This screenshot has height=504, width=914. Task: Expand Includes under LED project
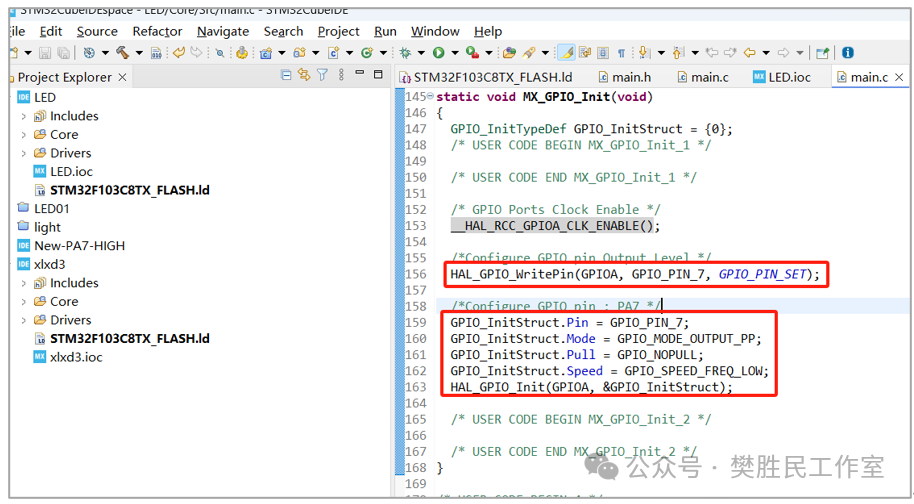click(x=23, y=117)
